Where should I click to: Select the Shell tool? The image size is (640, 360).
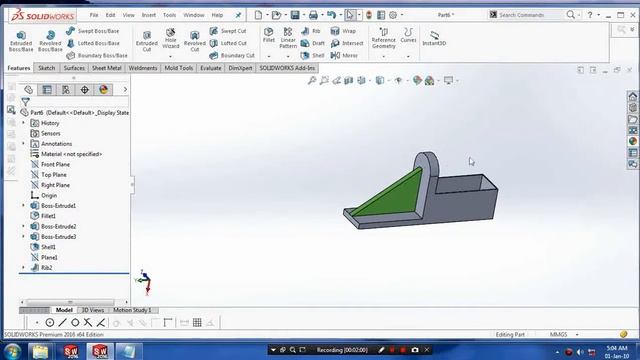point(312,56)
